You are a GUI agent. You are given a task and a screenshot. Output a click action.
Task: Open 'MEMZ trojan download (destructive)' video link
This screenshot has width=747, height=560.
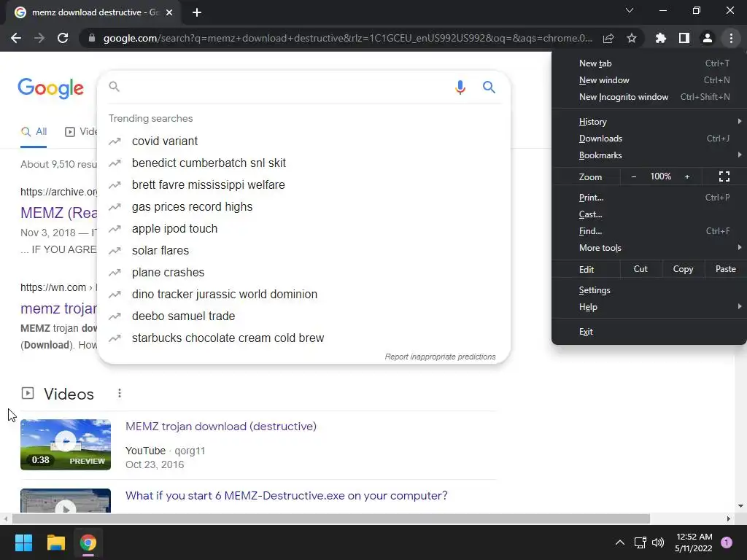[221, 426]
